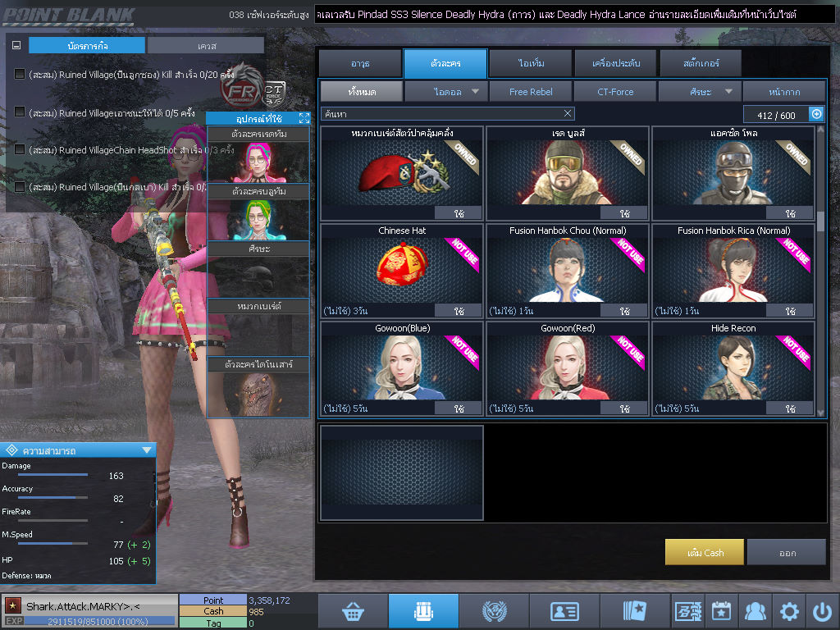840x630 pixels.
Task: Open the player profile ID card icon
Action: pyautogui.click(x=564, y=610)
